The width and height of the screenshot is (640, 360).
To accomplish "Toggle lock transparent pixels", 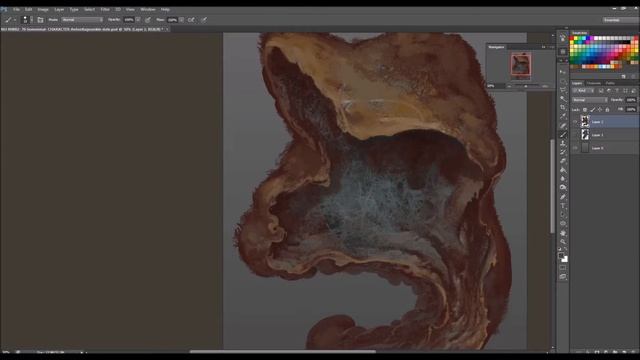I will pos(585,110).
